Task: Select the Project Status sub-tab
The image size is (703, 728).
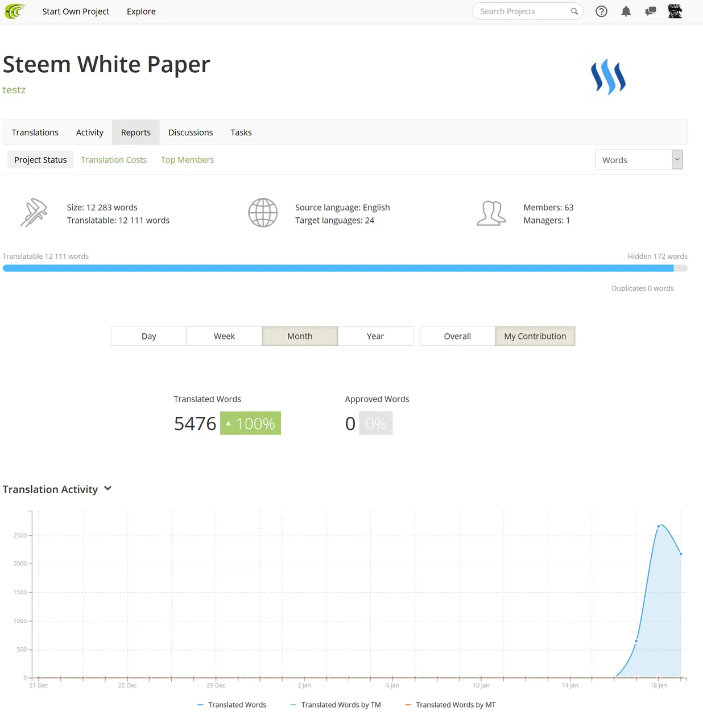Action: pyautogui.click(x=40, y=160)
